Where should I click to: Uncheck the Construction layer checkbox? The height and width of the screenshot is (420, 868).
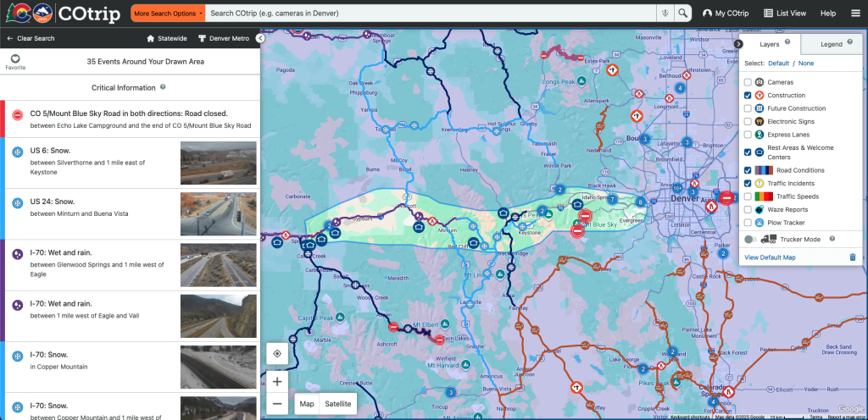click(x=748, y=96)
